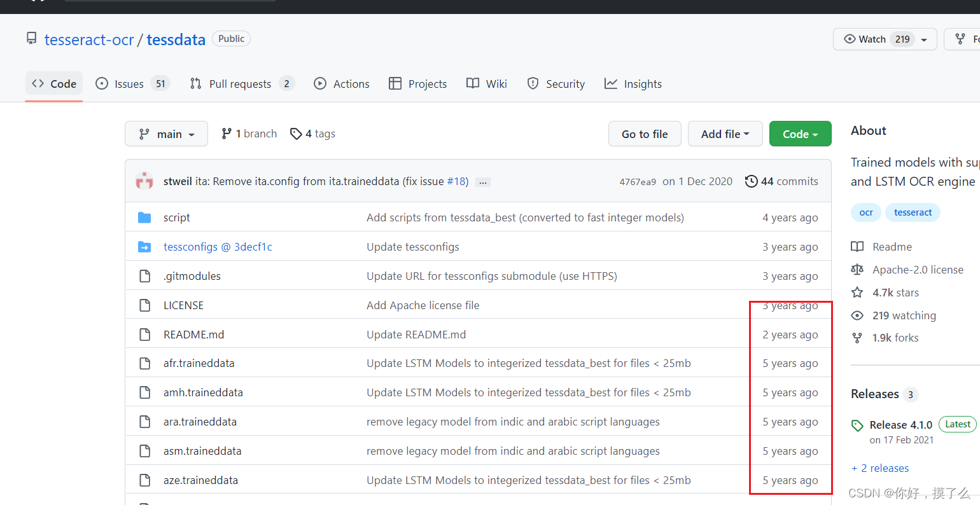Image resolution: width=980 pixels, height=505 pixels.
Task: Open 'Update tessconfigs' commit message
Action: [413, 247]
